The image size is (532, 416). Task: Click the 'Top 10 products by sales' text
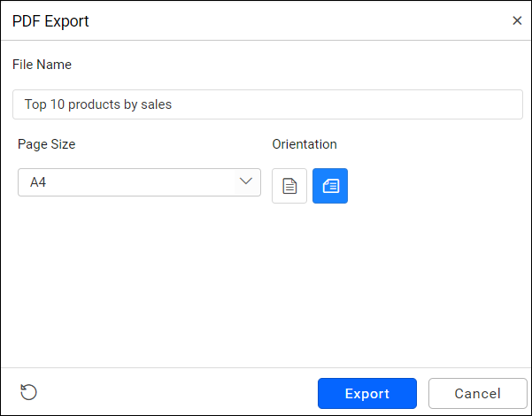98,104
